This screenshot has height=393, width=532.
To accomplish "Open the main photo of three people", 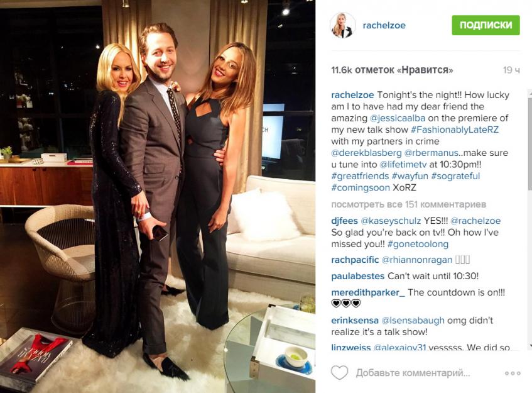I will 158,196.
